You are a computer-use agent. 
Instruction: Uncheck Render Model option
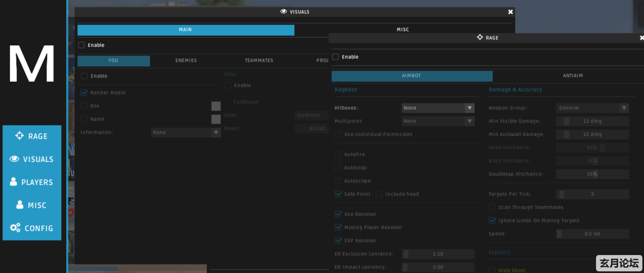(84, 92)
